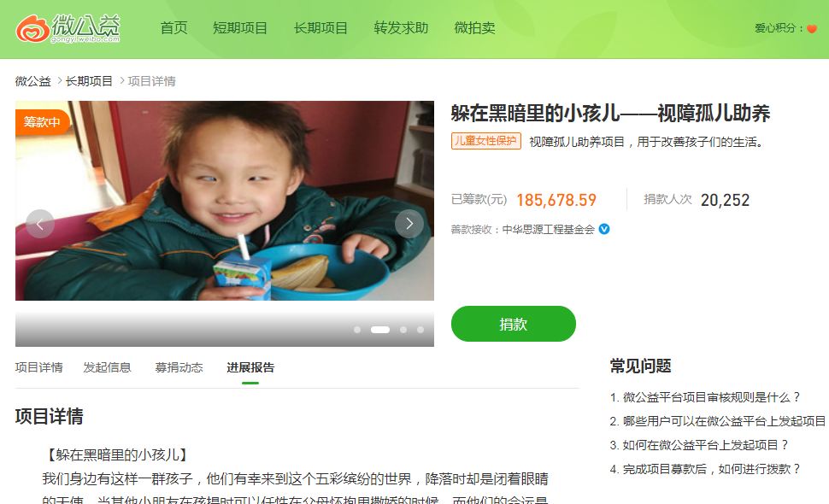Open 转发求助 navigation item
829x504 pixels.
(x=401, y=28)
